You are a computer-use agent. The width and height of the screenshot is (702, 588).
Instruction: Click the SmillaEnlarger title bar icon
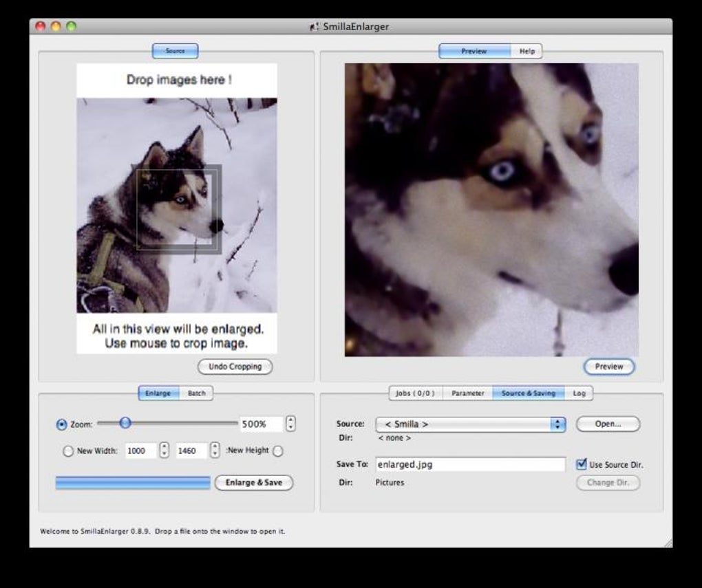(x=314, y=27)
